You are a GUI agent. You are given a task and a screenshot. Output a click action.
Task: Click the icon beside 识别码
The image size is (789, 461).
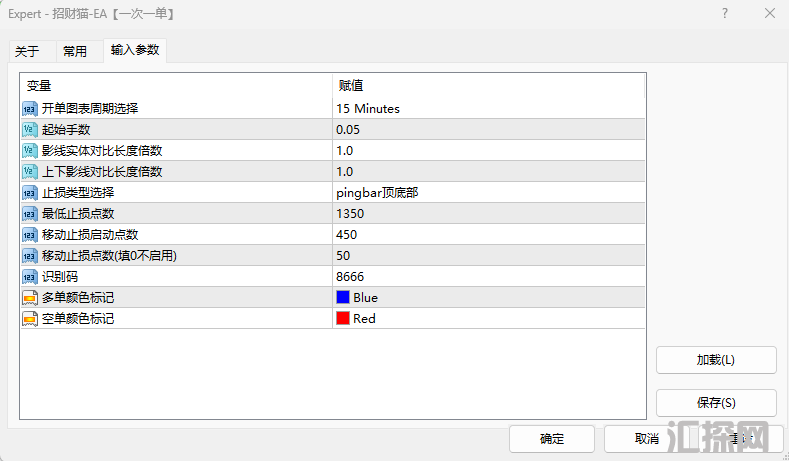pos(30,276)
